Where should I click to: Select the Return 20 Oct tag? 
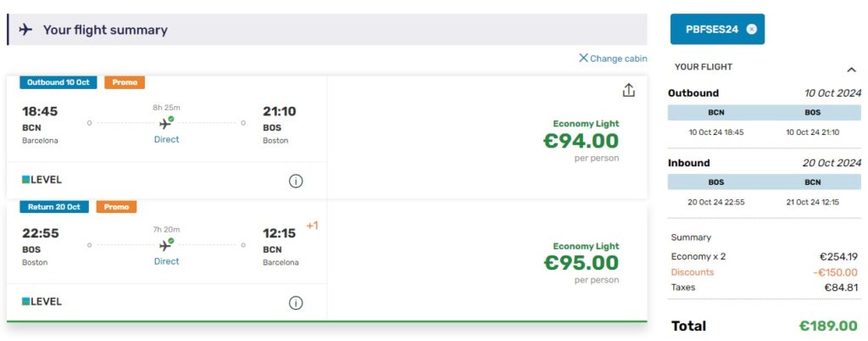pyautogui.click(x=54, y=207)
